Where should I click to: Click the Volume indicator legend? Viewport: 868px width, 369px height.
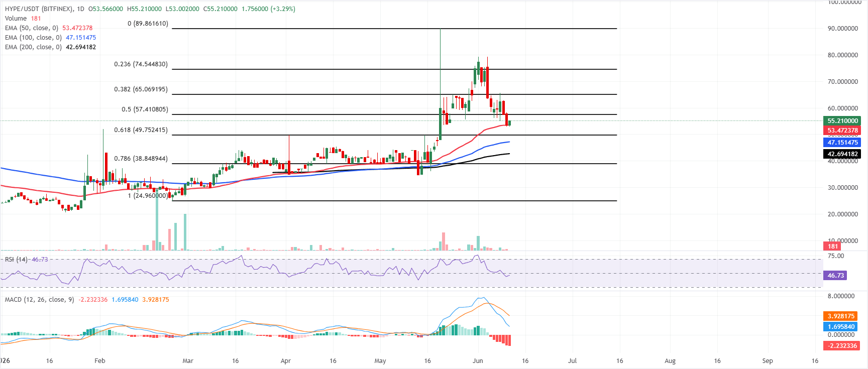tap(16, 19)
